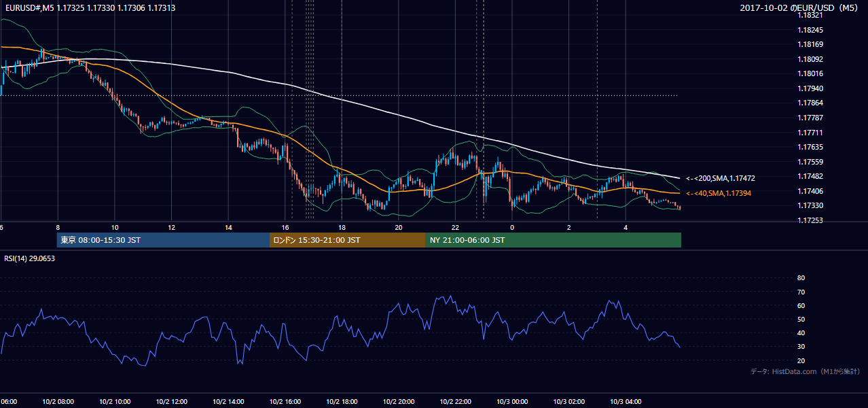Click price axis value 1.17559
This screenshot has width=868, height=408.
(811, 162)
